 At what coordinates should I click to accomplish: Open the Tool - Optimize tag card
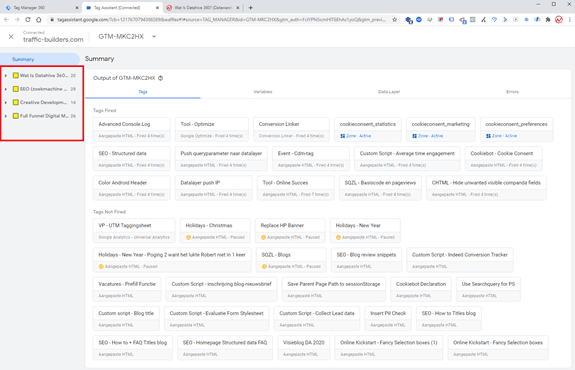(x=212, y=129)
